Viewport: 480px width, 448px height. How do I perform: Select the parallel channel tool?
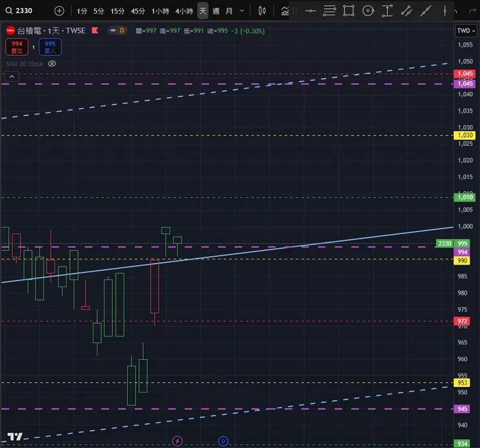pyautogui.click(x=407, y=11)
